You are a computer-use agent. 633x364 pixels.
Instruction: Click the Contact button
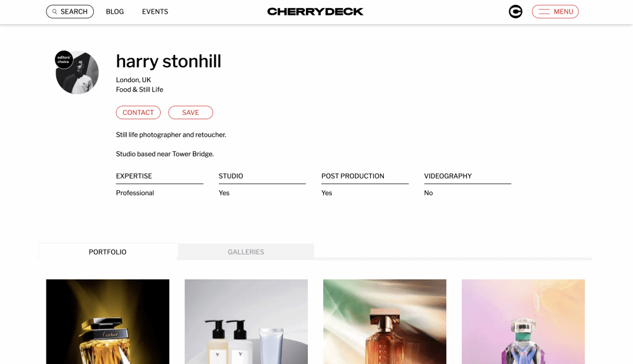pos(138,112)
